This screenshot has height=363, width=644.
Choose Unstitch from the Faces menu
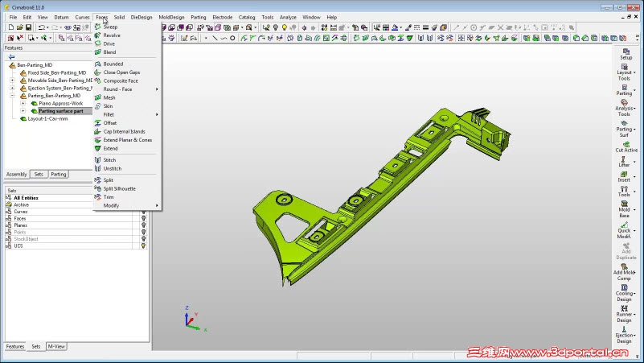[x=112, y=168]
